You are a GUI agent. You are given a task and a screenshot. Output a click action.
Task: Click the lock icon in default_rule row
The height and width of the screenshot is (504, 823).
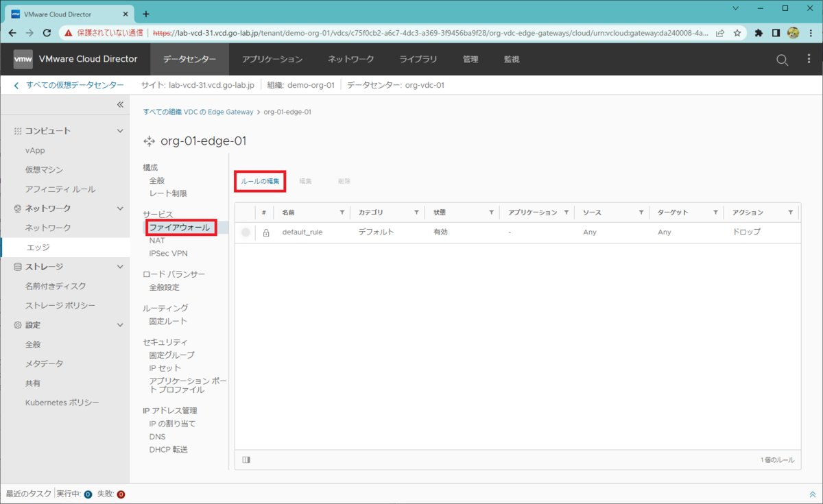pos(266,232)
